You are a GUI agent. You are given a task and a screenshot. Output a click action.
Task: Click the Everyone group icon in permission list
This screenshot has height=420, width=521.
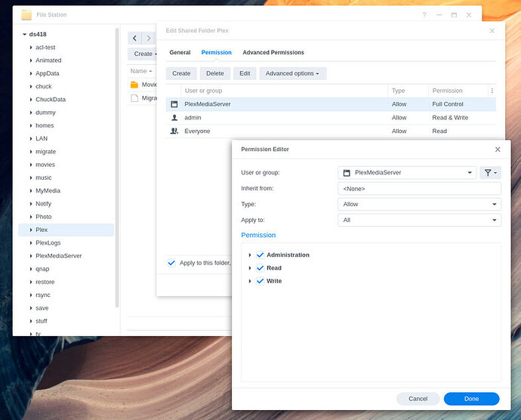tap(174, 131)
